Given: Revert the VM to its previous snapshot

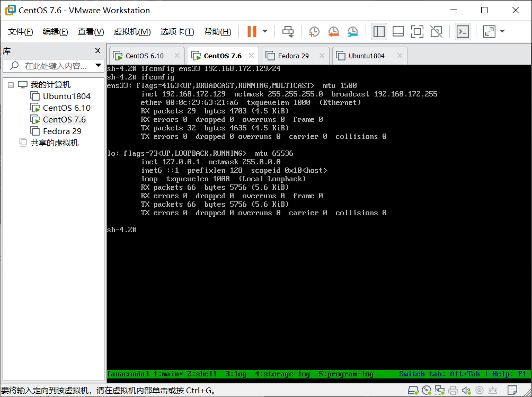Looking at the screenshot, I should tap(333, 32).
